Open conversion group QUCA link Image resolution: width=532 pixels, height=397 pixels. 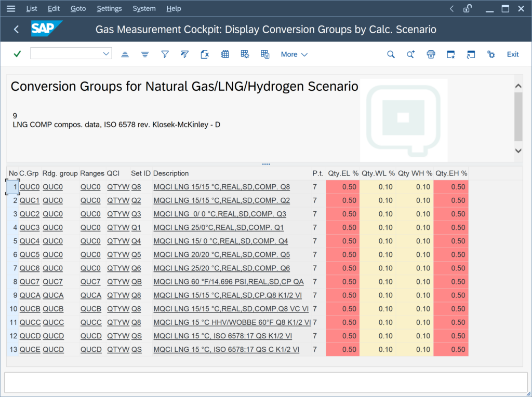pyautogui.click(x=30, y=295)
